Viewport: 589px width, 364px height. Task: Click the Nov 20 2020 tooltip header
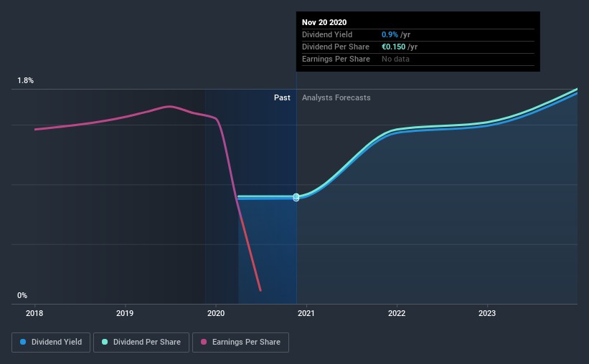point(324,22)
